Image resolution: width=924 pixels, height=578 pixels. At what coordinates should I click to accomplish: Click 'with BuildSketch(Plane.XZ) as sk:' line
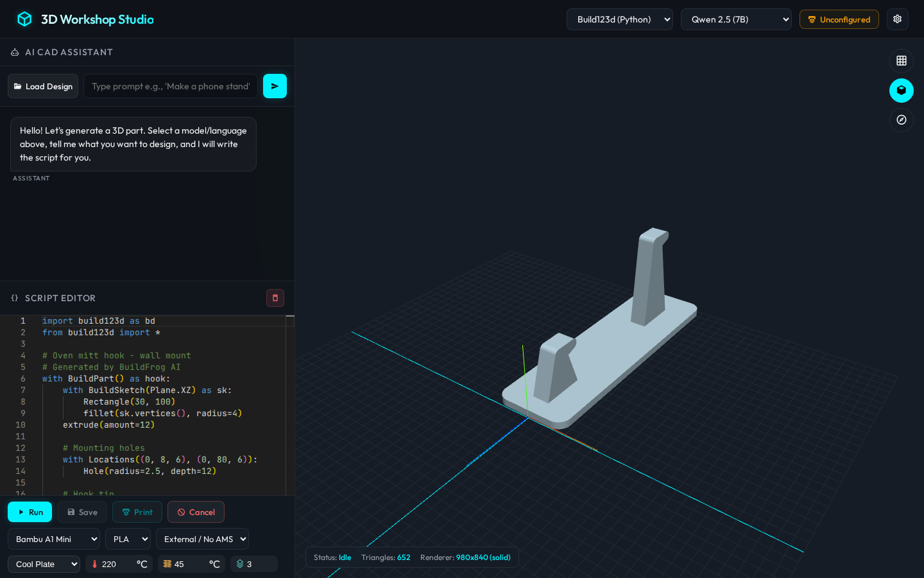(x=148, y=390)
